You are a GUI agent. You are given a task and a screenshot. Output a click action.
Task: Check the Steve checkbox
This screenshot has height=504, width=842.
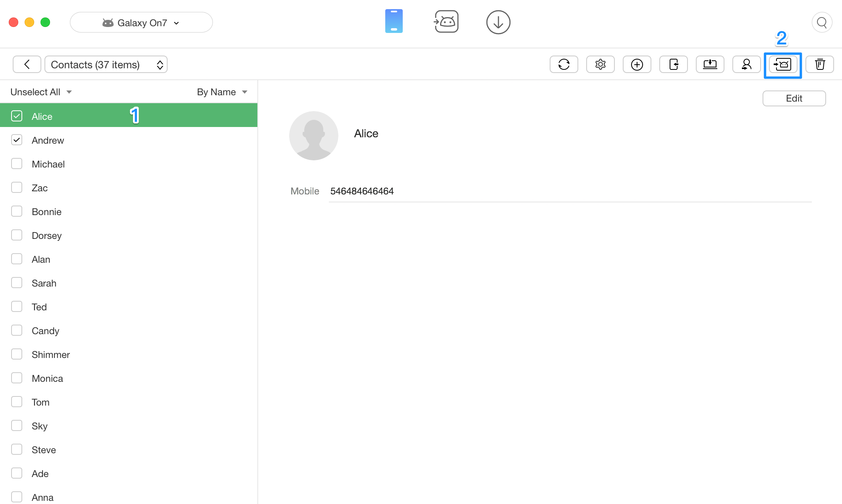click(x=17, y=449)
